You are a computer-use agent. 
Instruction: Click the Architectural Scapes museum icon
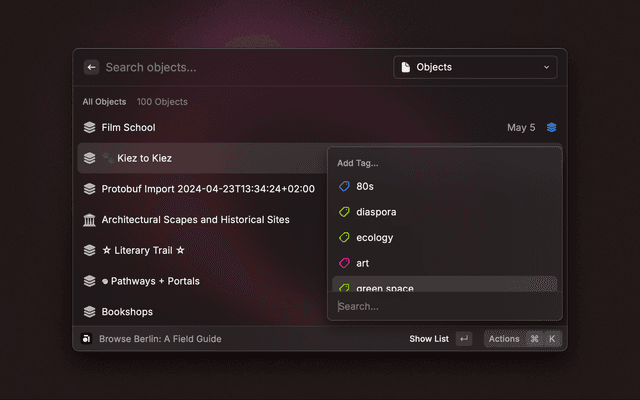tap(89, 220)
